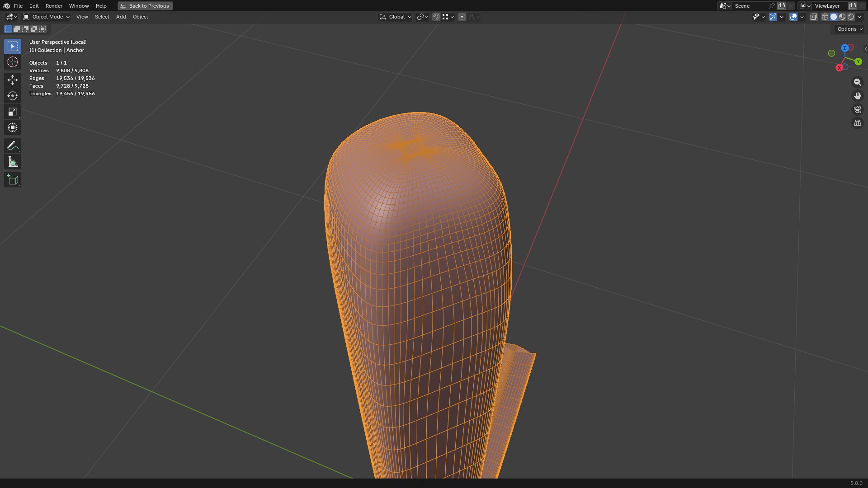This screenshot has height=488, width=868.
Task: Switch to material preview shading
Action: click(x=842, y=17)
